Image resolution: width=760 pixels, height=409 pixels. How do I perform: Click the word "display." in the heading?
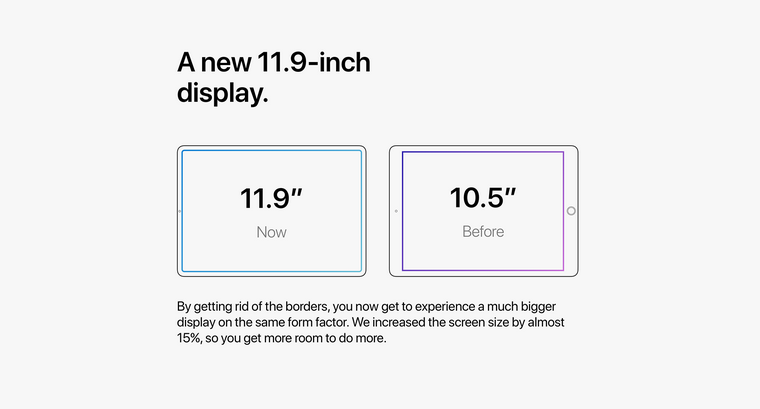[x=223, y=93]
